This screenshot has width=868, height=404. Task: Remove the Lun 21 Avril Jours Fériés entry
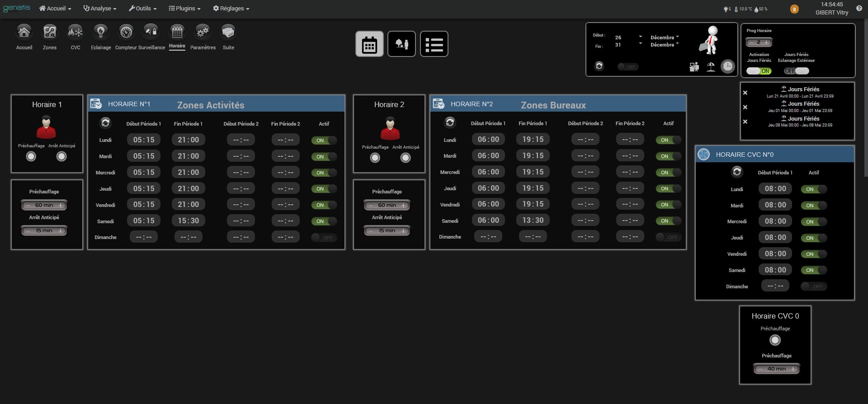click(x=745, y=93)
